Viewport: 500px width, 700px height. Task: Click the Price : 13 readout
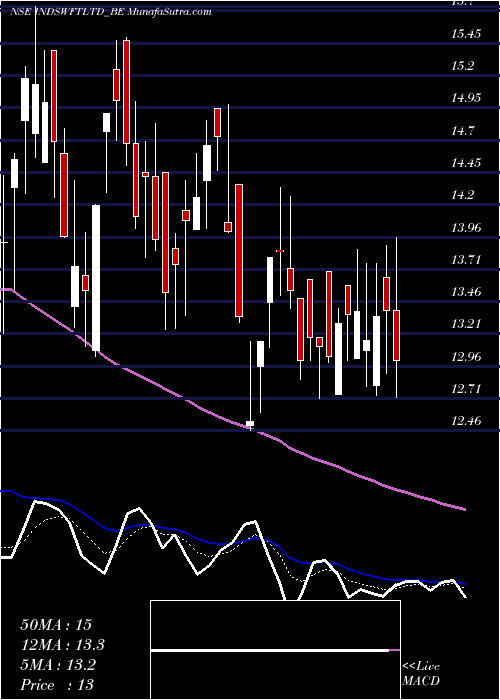[57, 685]
